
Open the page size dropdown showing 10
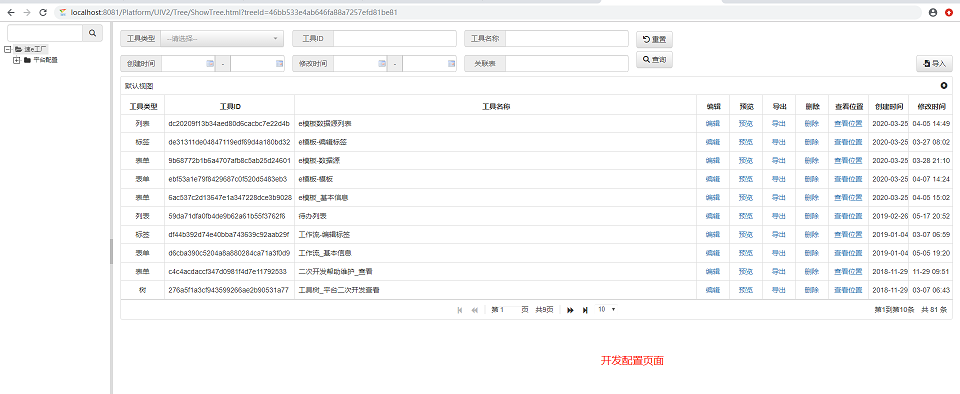[607, 310]
